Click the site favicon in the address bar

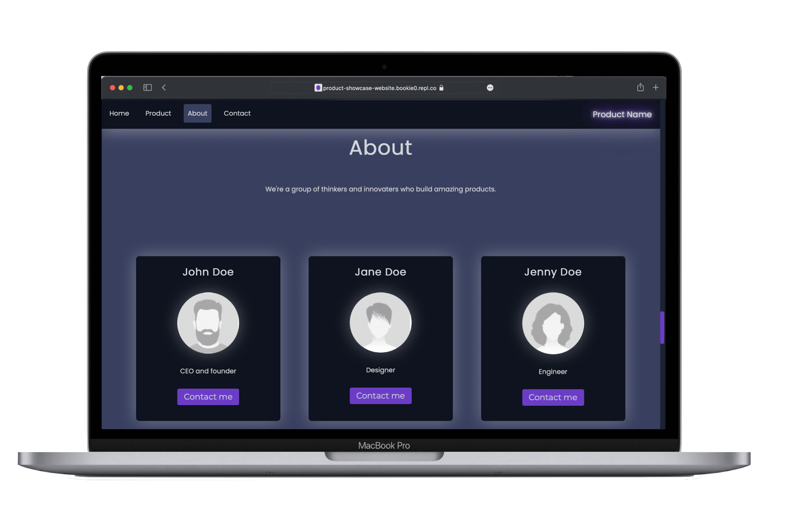click(x=318, y=88)
